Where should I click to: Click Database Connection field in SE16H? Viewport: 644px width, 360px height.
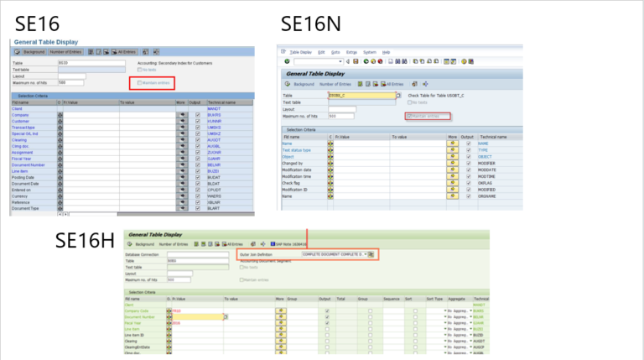[198, 254]
